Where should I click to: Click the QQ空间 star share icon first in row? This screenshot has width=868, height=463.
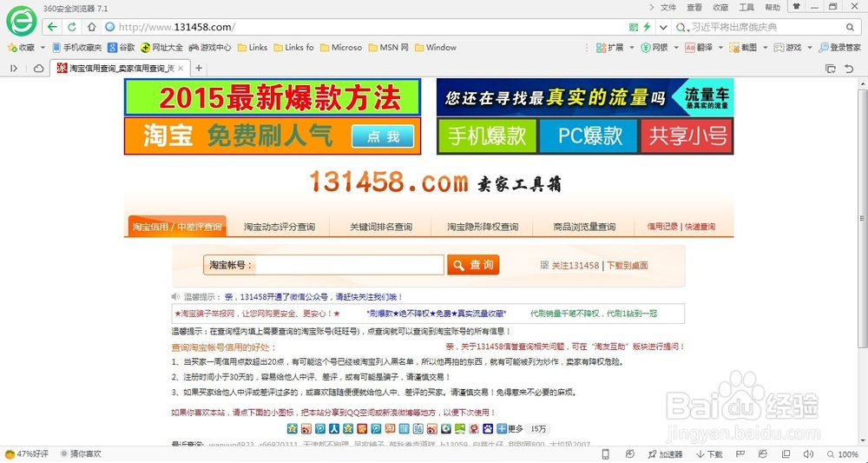click(293, 428)
